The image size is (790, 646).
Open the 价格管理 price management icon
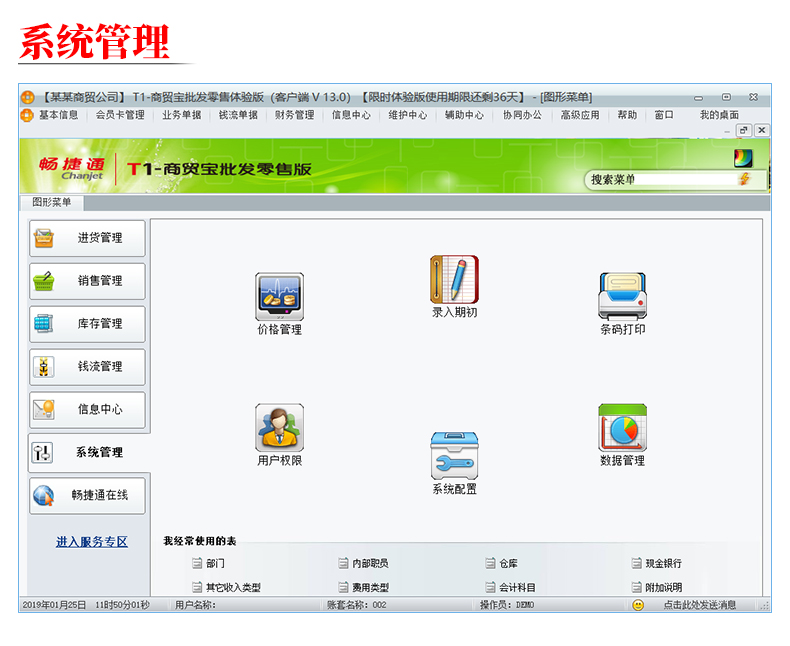coord(279,297)
